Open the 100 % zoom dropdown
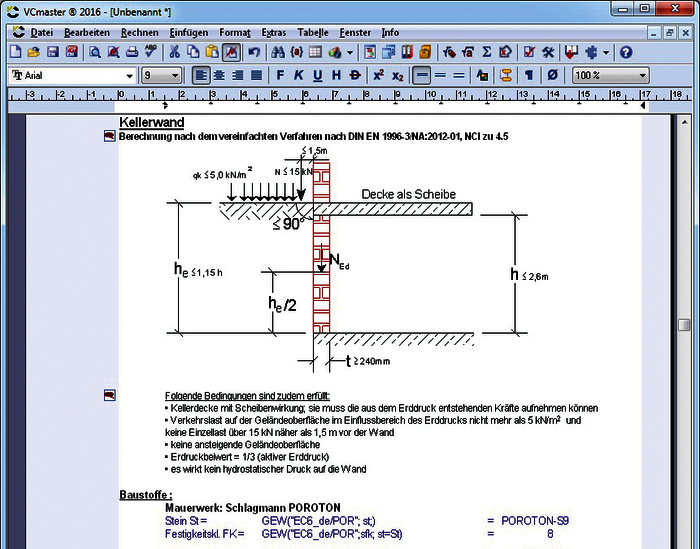Screen dimensions: 700x549 click(x=642, y=76)
